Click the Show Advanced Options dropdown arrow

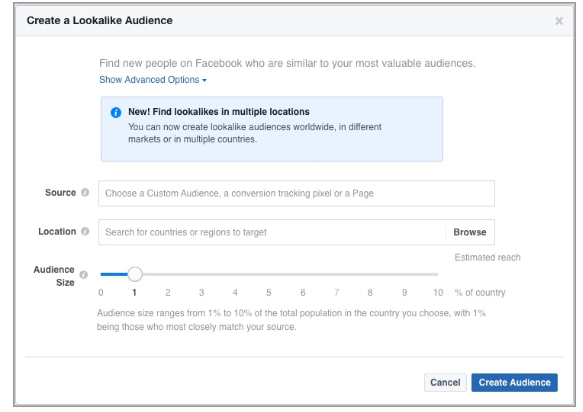tap(204, 80)
